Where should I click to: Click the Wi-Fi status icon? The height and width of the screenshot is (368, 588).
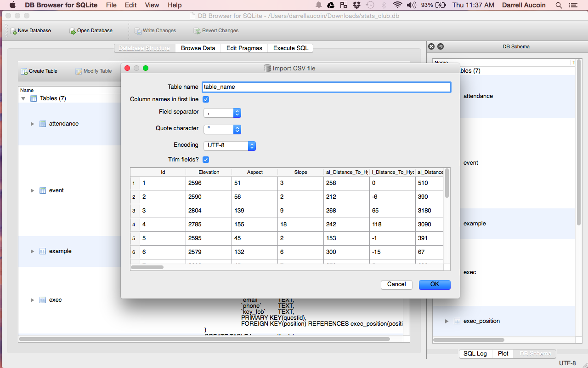coord(397,5)
